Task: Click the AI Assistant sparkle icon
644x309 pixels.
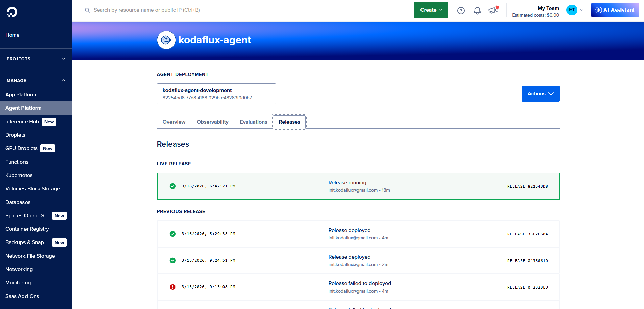Action: (x=598, y=10)
